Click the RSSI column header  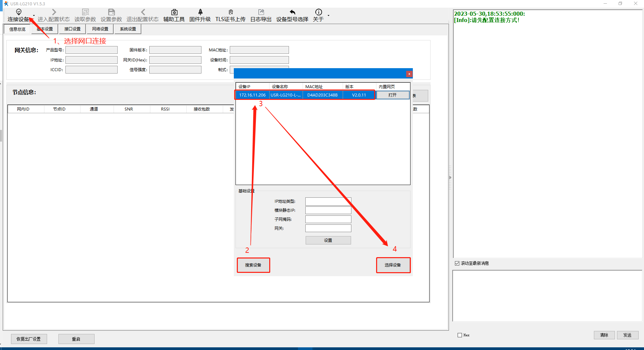(x=168, y=109)
